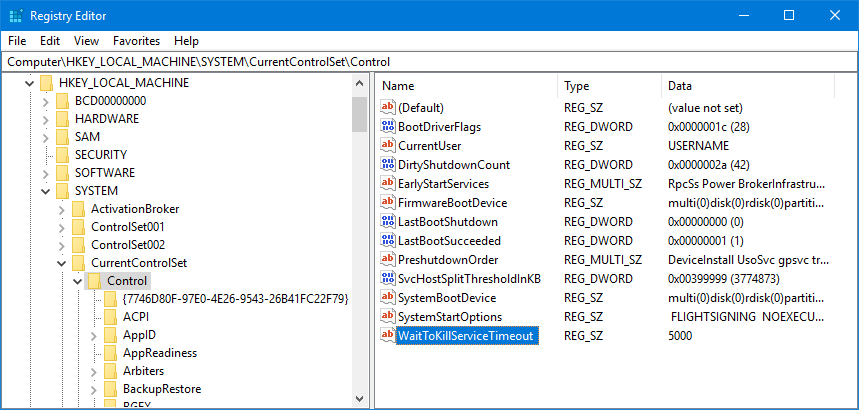859x410 pixels.
Task: Open the File menu
Action: coord(17,41)
